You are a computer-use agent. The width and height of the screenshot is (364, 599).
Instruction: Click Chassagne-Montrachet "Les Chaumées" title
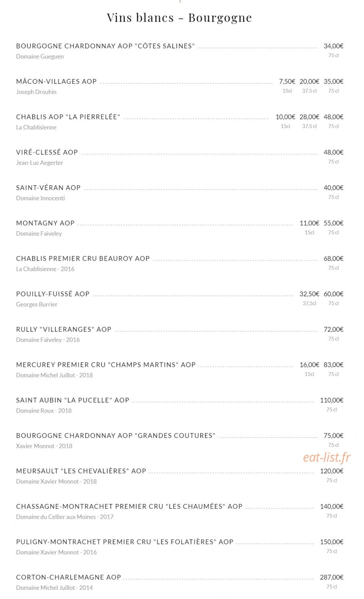click(129, 506)
